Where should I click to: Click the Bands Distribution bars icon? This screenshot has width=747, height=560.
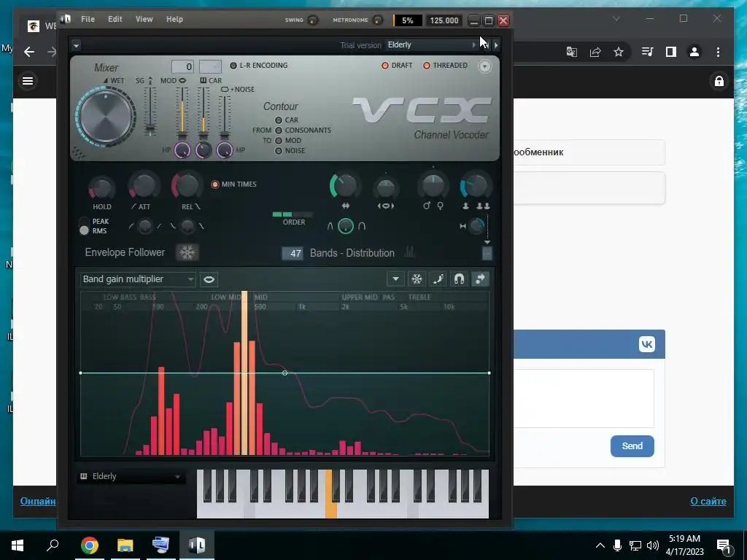pyautogui.click(x=409, y=252)
